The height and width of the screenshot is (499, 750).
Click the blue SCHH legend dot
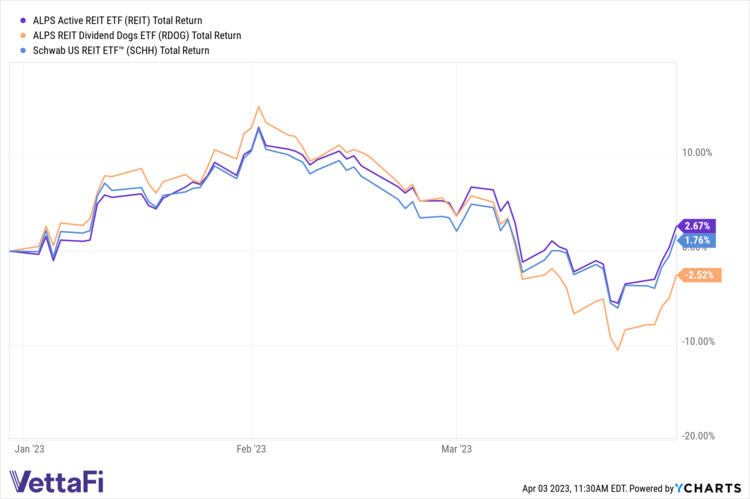pos(12,50)
